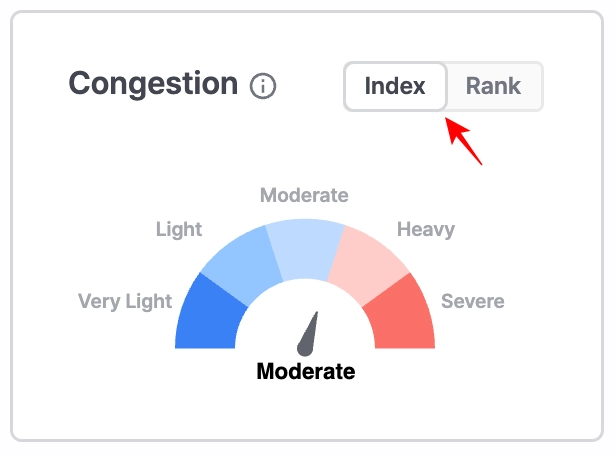Click the round base of the gauge needle
The height and width of the screenshot is (455, 616).
pyautogui.click(x=305, y=346)
